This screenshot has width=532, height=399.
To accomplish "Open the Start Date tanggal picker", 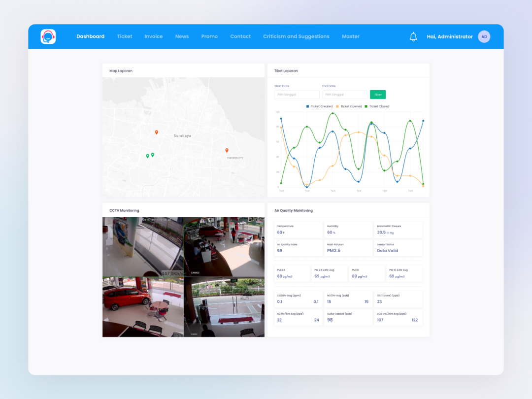I will pyautogui.click(x=297, y=94).
